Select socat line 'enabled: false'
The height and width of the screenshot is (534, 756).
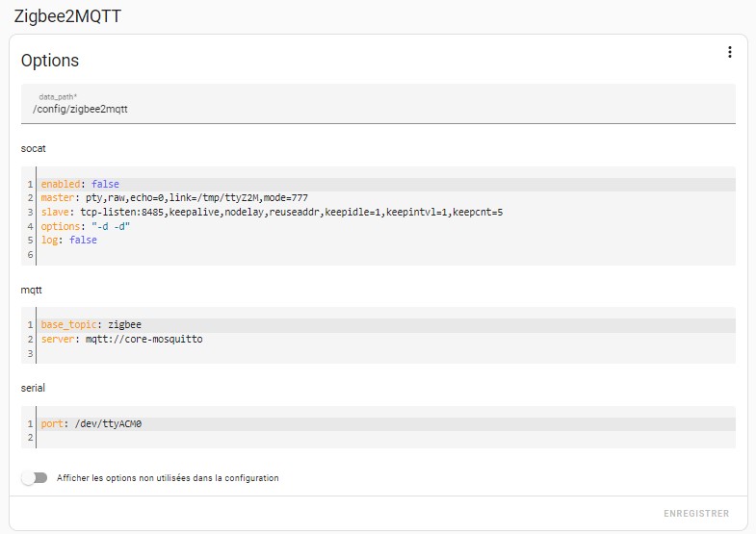click(386, 184)
